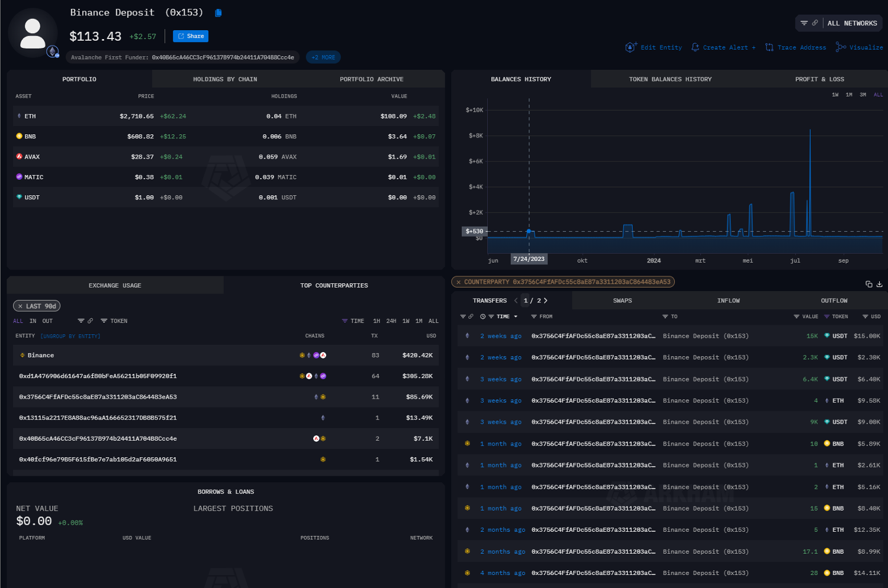
Task: Click the Trace Address icon
Action: [769, 47]
